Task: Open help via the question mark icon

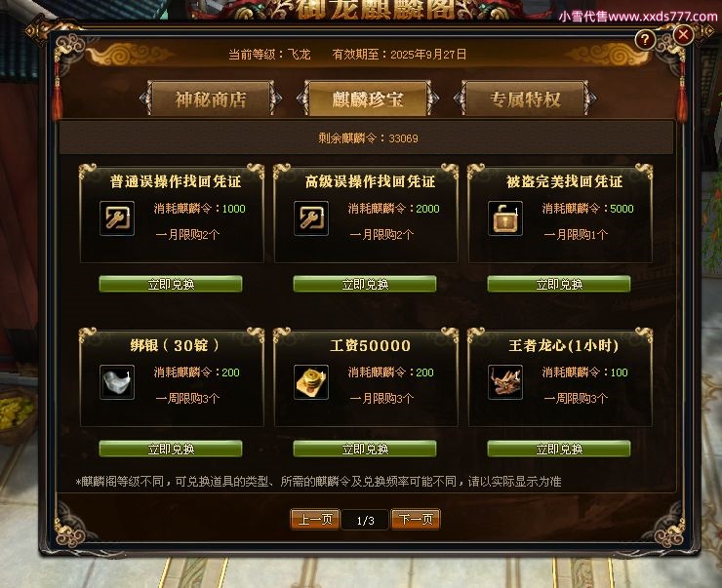Action: pos(645,40)
